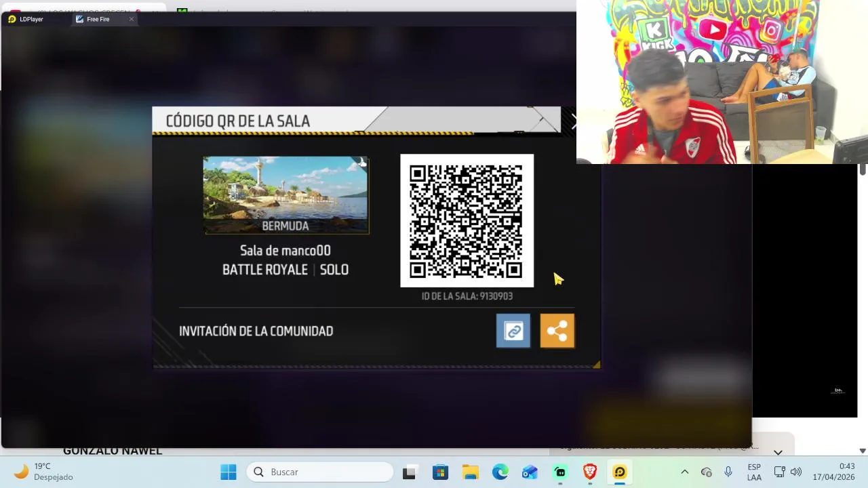Click the SOLO mode text
The image size is (868, 488).
[334, 270]
